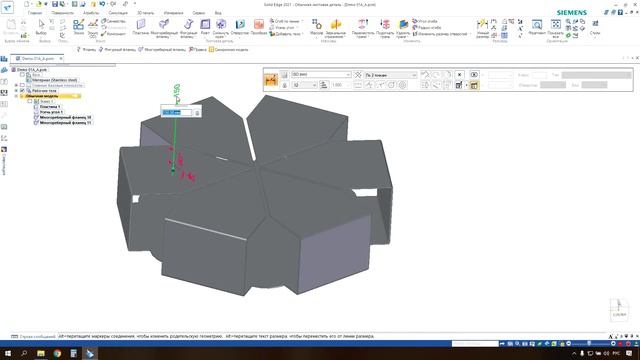Viewport: 640px width, 360px height.
Task: Select the Пластина 1 feature in the tree
Action: click(x=49, y=107)
